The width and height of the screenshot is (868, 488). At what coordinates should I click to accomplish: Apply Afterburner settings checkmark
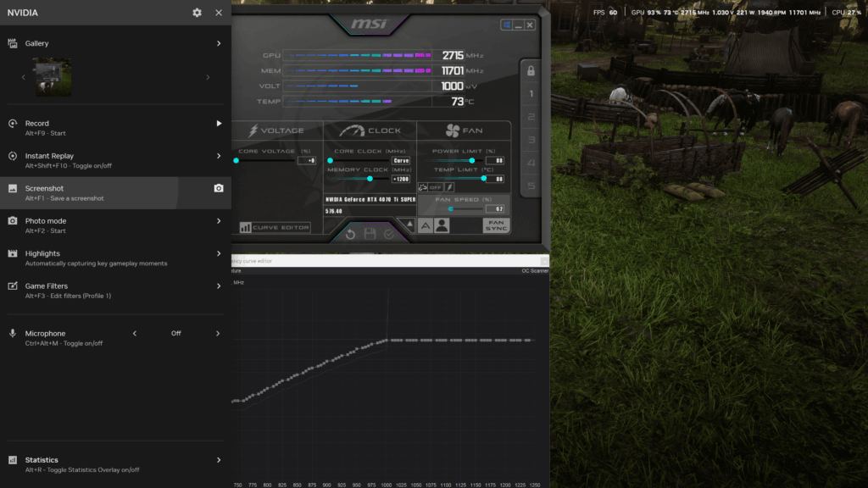point(389,235)
